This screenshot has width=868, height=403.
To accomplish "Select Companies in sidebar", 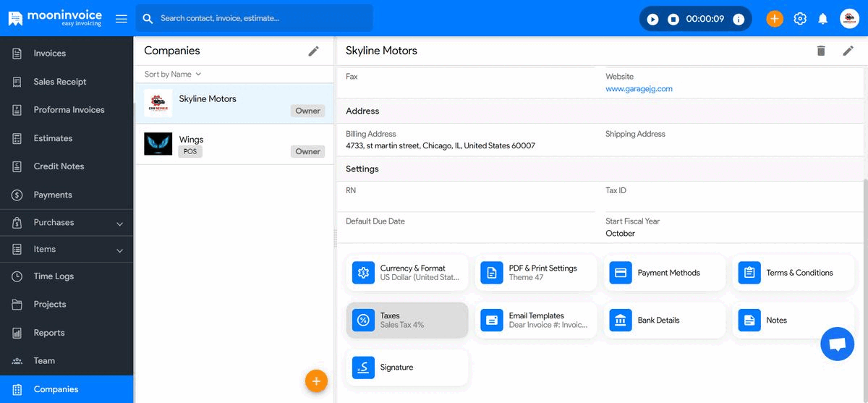I will click(67, 389).
